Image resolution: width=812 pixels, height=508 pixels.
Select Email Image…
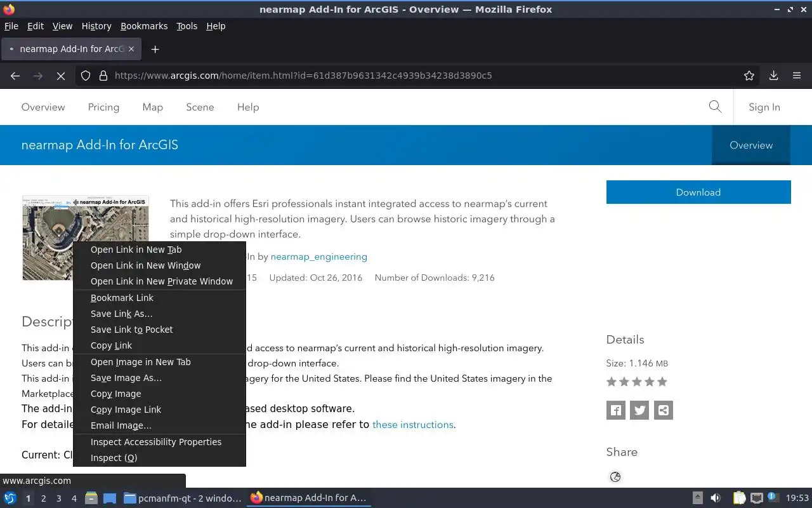159,425
